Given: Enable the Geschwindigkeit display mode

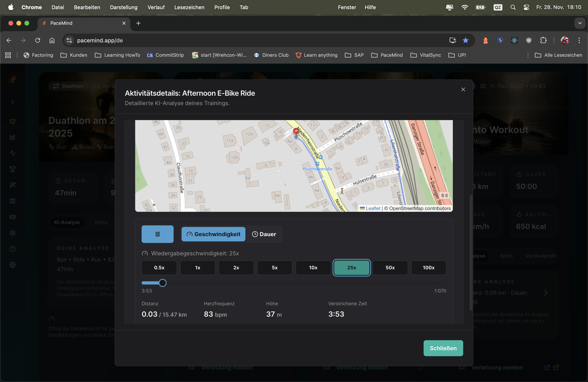Looking at the screenshot, I should click(213, 234).
